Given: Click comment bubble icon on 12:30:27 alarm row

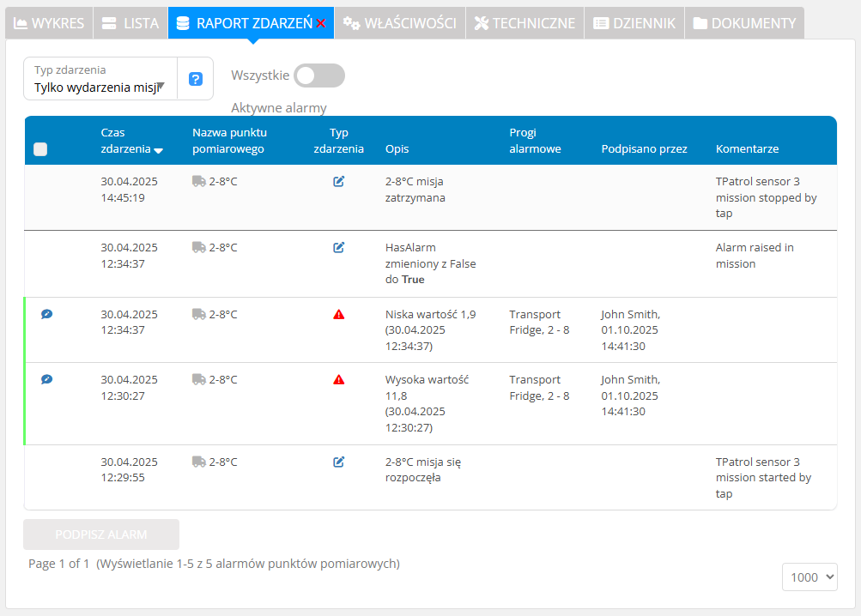Looking at the screenshot, I should pos(47,379).
